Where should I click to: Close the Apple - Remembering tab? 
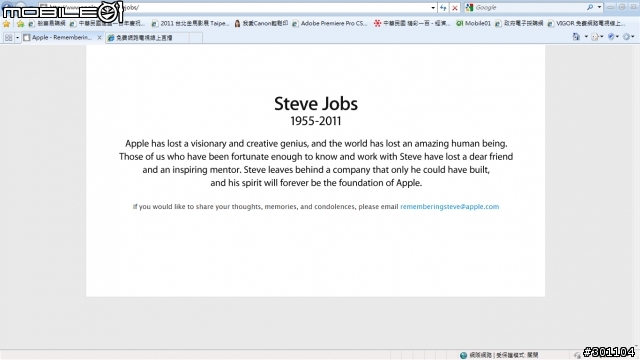(99, 38)
